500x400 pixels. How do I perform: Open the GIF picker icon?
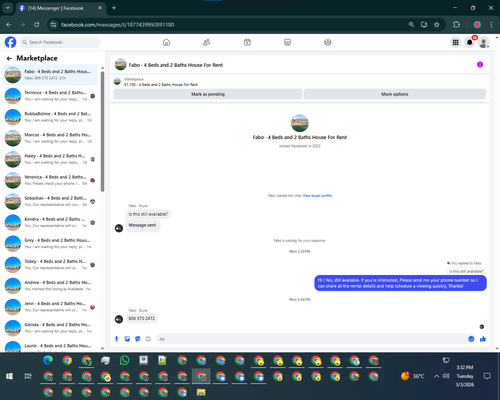[x=148, y=339]
